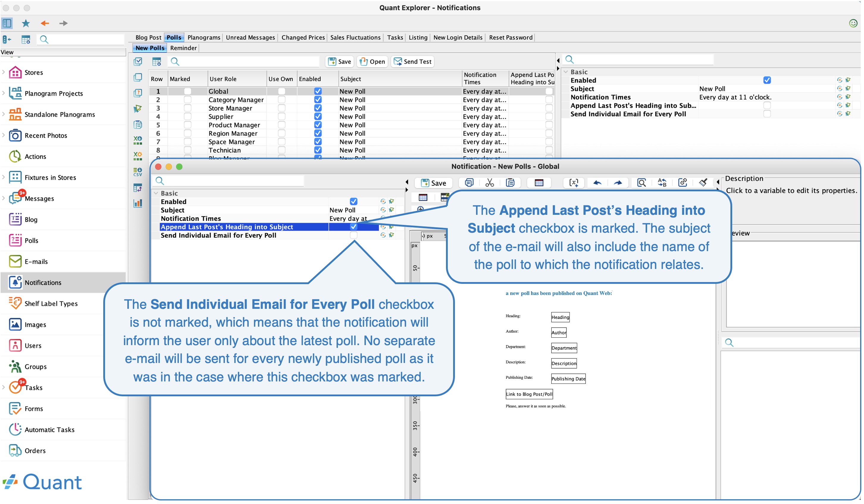Image resolution: width=864 pixels, height=504 pixels.
Task: Switch to the Unread Messages tab
Action: [x=250, y=37]
